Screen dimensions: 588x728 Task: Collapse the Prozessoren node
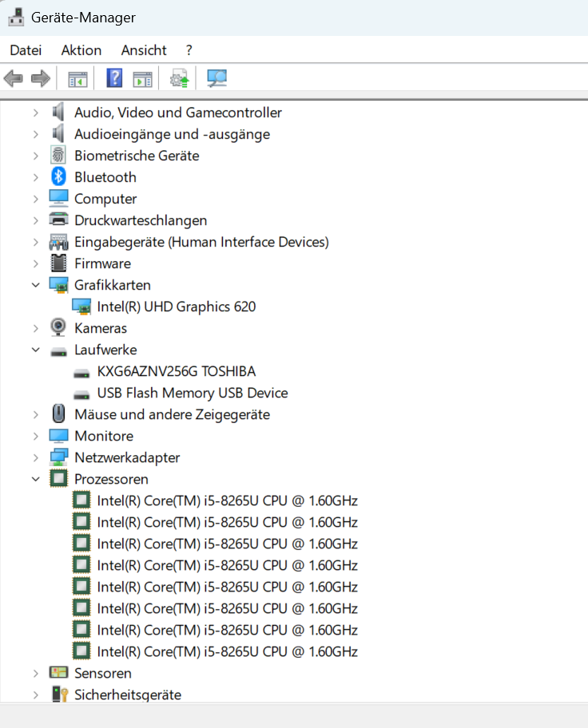click(x=36, y=480)
